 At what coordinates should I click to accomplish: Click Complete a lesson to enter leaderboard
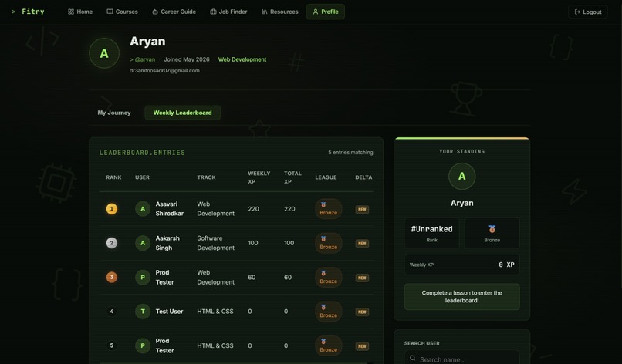click(461, 297)
